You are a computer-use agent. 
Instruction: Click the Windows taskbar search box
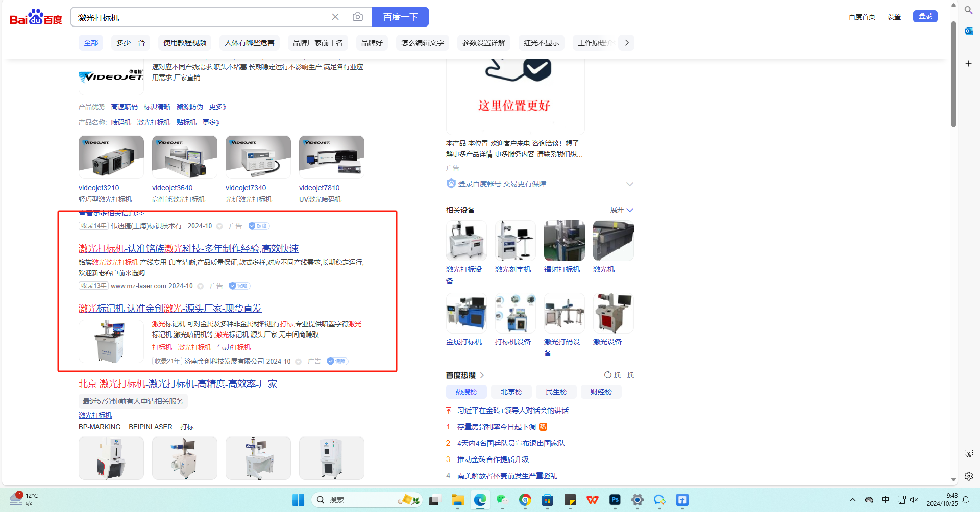pyautogui.click(x=367, y=500)
